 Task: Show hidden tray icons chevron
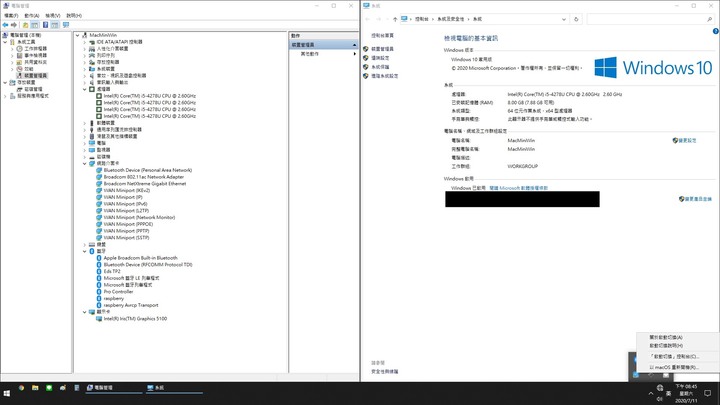(650, 394)
